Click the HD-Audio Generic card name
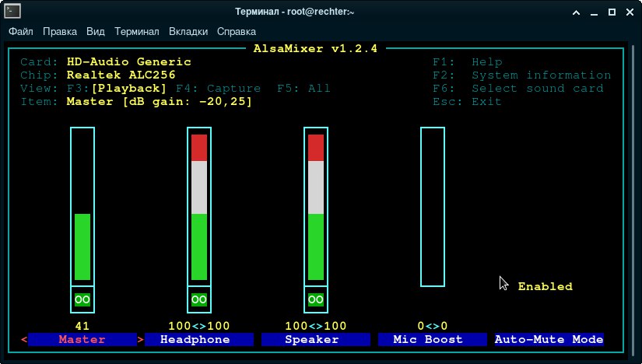 click(x=129, y=61)
